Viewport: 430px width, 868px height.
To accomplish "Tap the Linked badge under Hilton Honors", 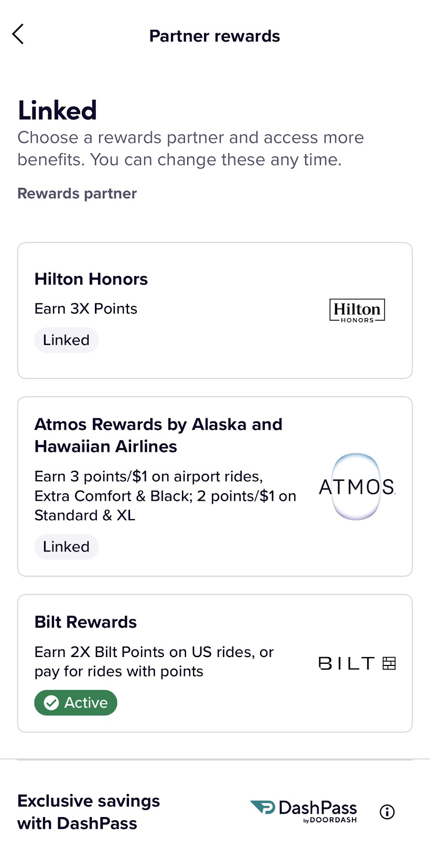I will click(x=66, y=340).
